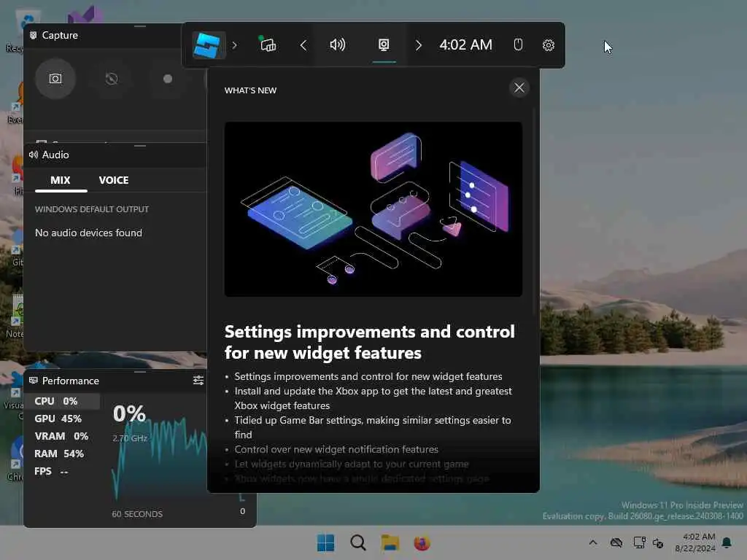Switch to the MIX audio tab
The image size is (747, 560).
[61, 181]
